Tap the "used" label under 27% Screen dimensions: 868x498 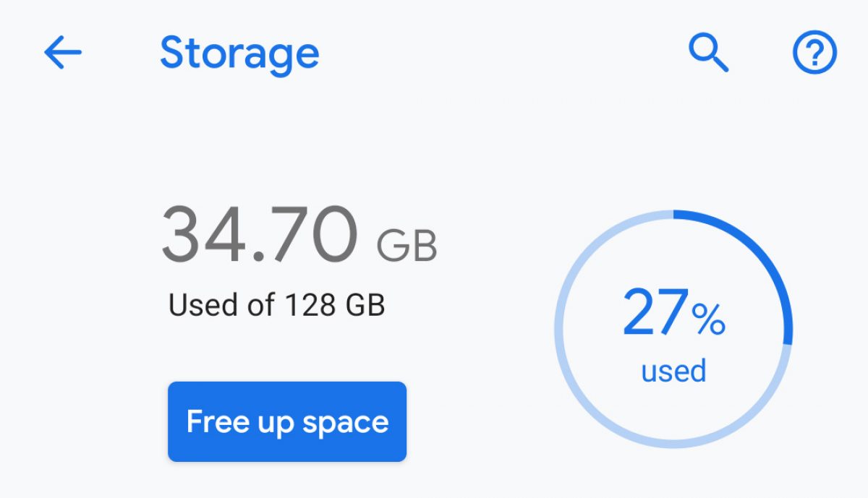point(673,371)
